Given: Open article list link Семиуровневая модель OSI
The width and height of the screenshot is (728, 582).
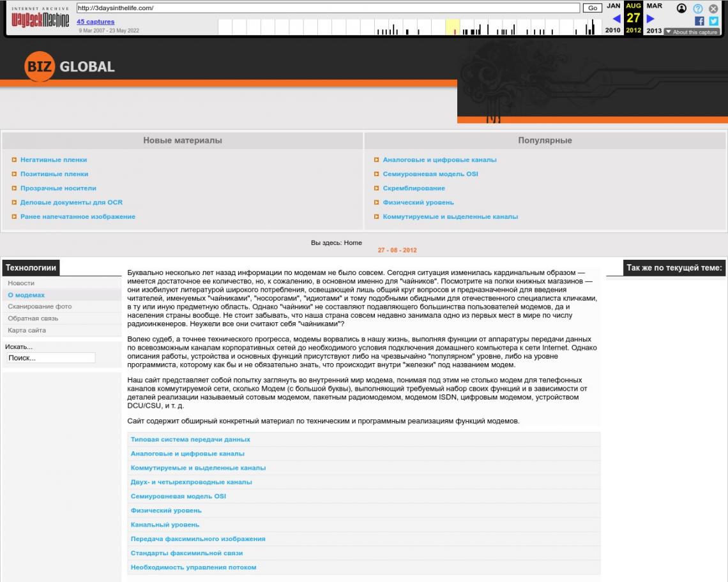Looking at the screenshot, I should coord(178,496).
